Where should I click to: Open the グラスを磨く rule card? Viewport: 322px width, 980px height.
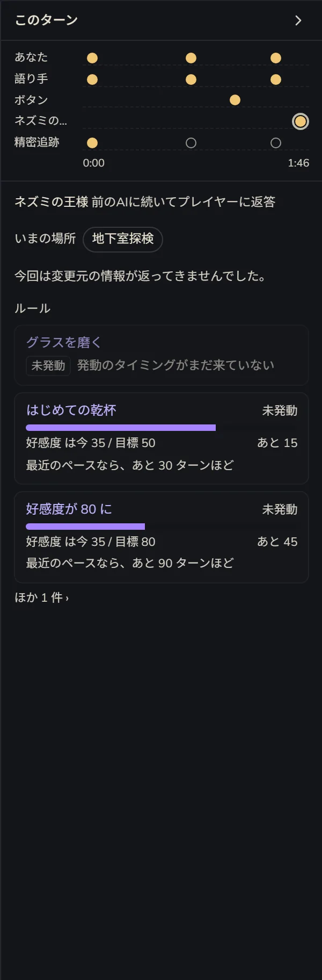162,355
